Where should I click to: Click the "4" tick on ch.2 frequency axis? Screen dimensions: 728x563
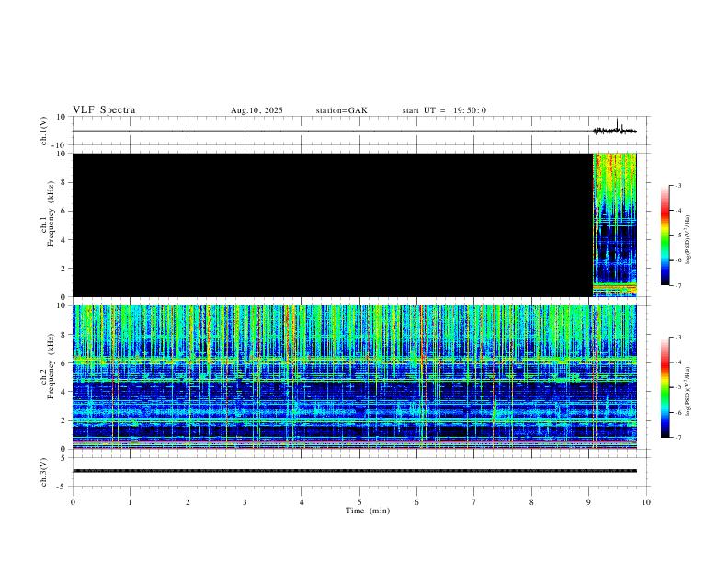(x=63, y=392)
